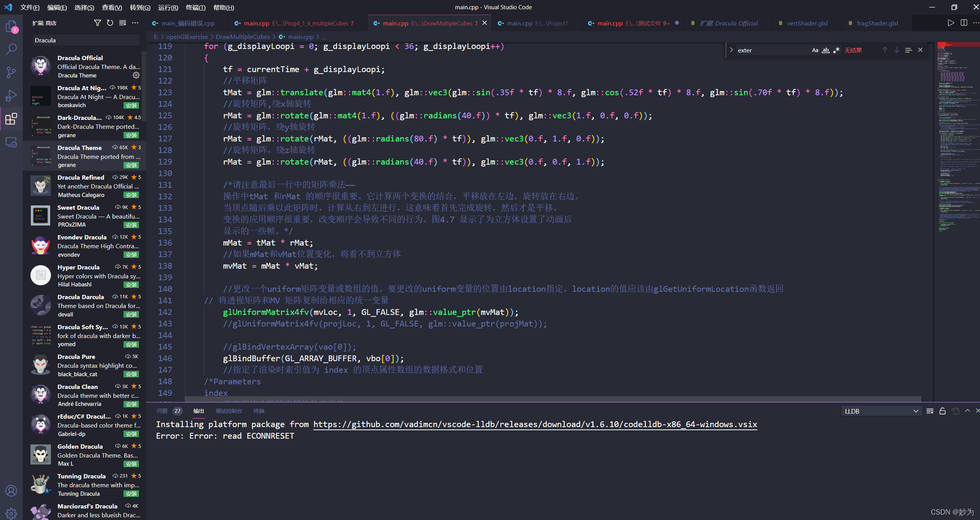Image resolution: width=980 pixels, height=520 pixels.
Task: Toggle Use Regular Expression in find
Action: (836, 50)
